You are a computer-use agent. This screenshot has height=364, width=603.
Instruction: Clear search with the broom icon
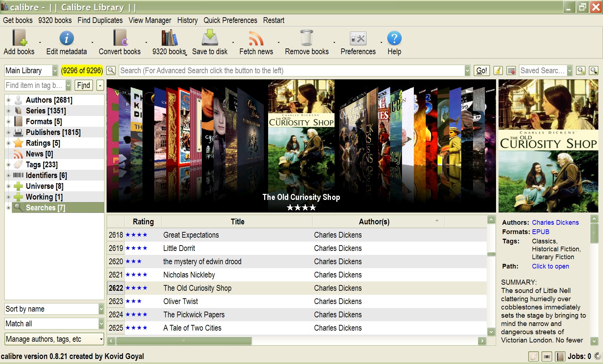[x=498, y=71]
